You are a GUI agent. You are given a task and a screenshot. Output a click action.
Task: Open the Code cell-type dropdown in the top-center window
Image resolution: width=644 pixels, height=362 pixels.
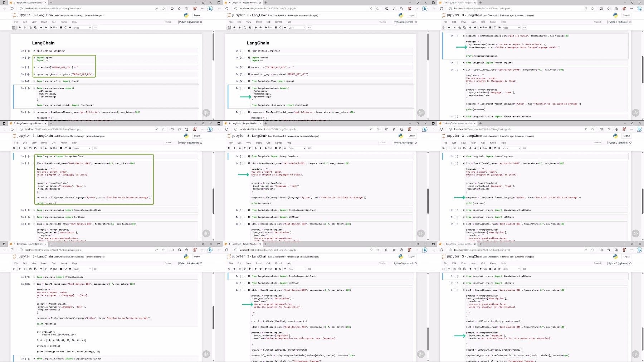297,28
